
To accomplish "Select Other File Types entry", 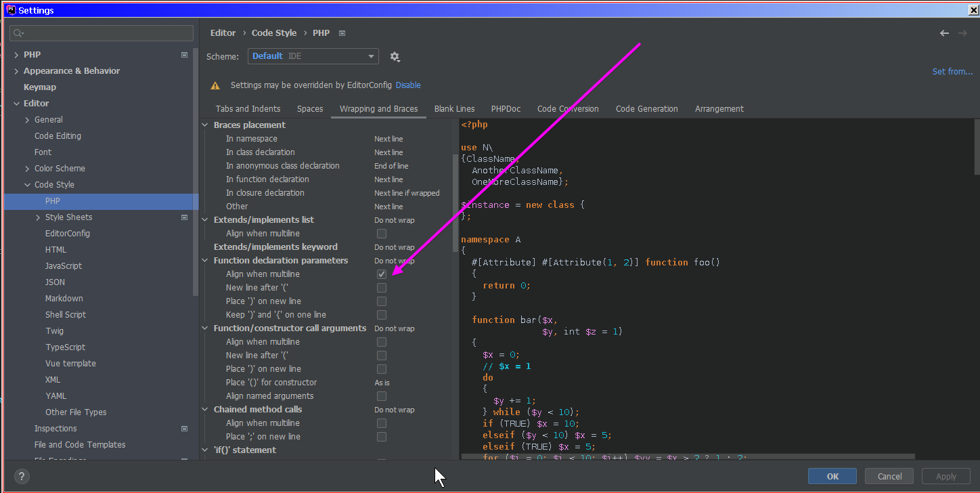I will [76, 412].
